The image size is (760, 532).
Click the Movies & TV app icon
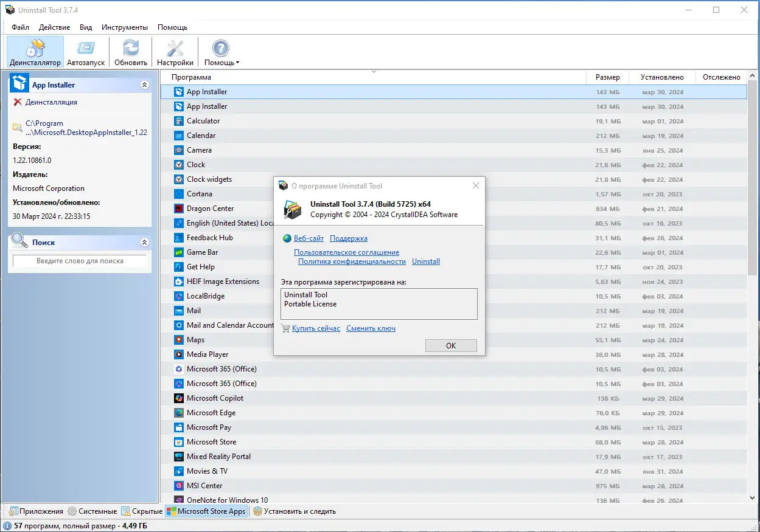[178, 471]
